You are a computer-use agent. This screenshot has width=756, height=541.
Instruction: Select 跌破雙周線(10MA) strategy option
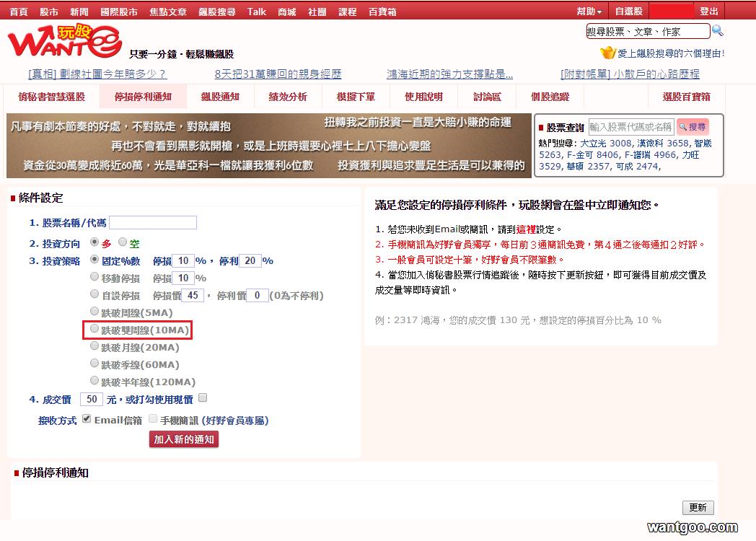point(94,328)
